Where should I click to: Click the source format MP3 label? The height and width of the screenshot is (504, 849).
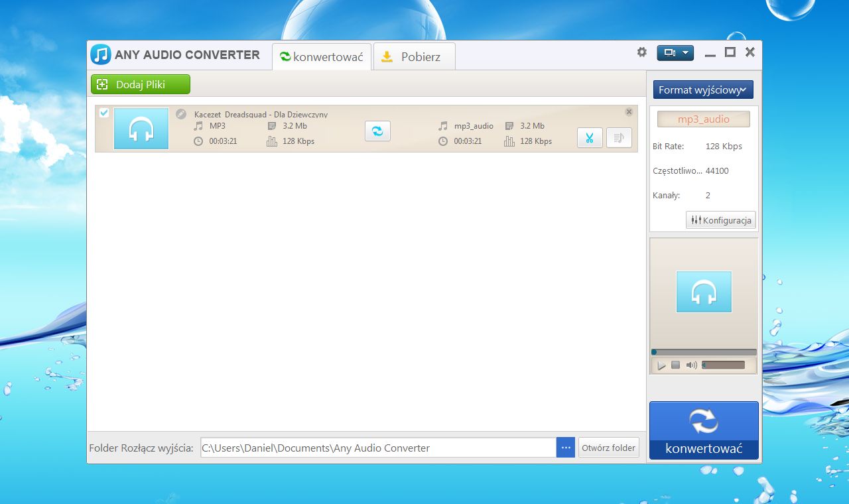[x=218, y=125]
